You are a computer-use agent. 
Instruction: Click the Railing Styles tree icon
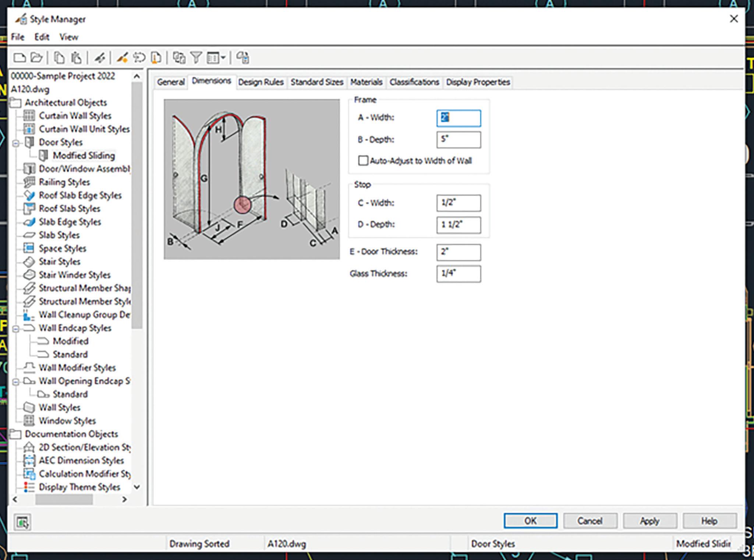[x=29, y=182]
